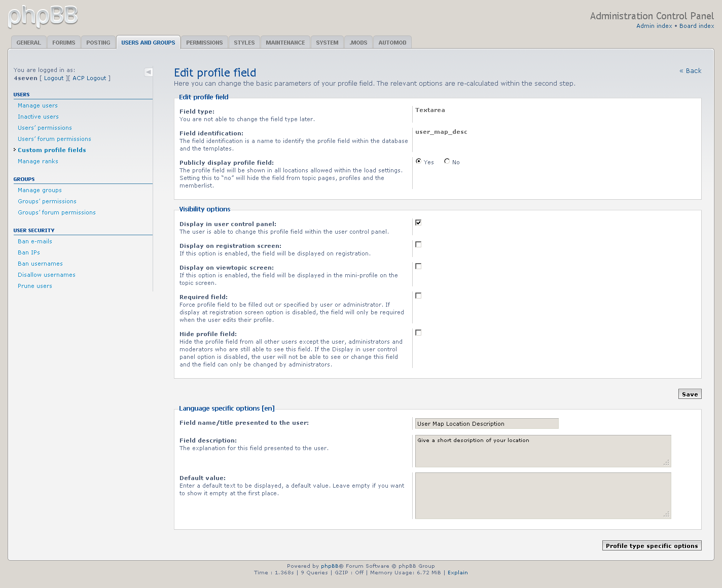722x588 pixels.
Task: Click the field name/title text input
Action: click(486, 424)
